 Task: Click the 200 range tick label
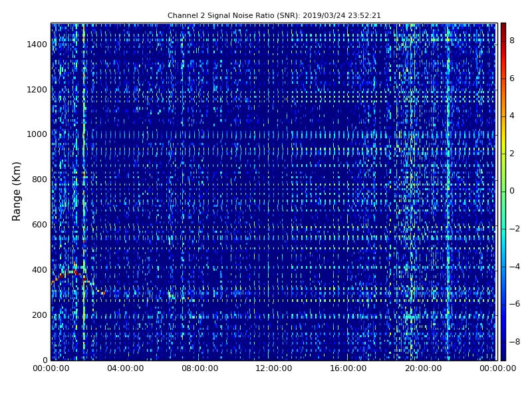pos(39,315)
